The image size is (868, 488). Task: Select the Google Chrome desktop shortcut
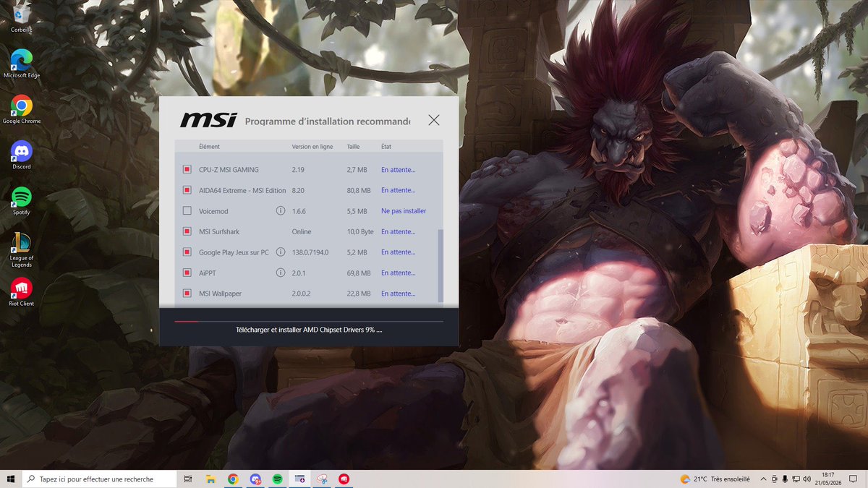coord(21,109)
